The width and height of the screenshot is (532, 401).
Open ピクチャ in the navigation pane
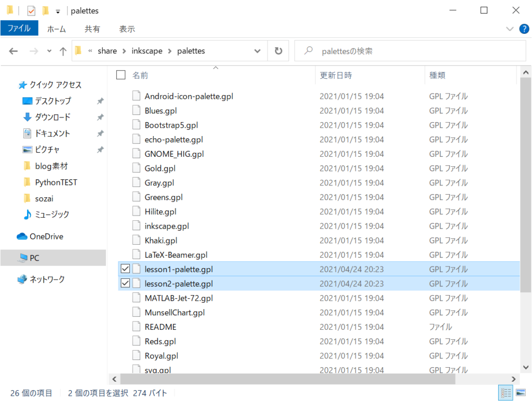(41, 150)
